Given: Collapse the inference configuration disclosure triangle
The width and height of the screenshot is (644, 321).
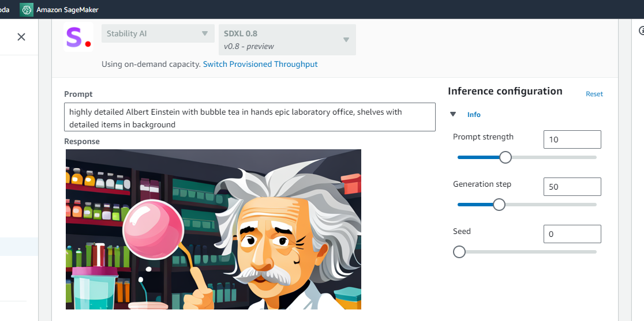Looking at the screenshot, I should pos(453,115).
